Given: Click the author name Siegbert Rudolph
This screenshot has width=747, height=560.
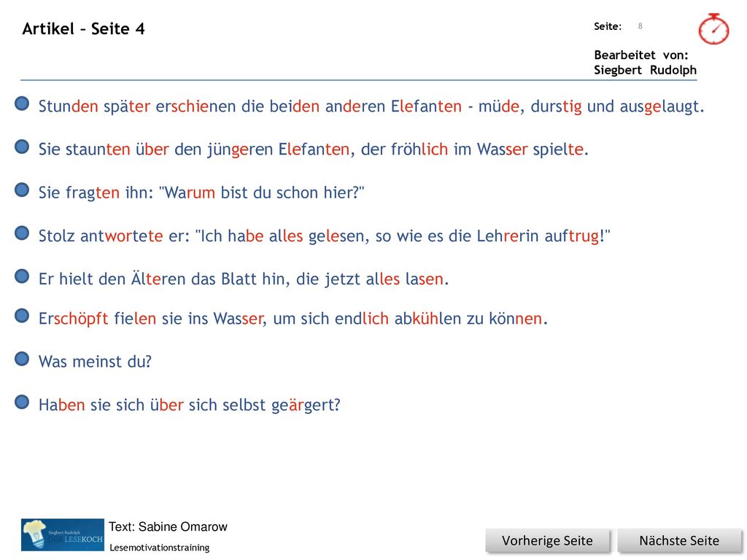Looking at the screenshot, I should coord(645,70).
